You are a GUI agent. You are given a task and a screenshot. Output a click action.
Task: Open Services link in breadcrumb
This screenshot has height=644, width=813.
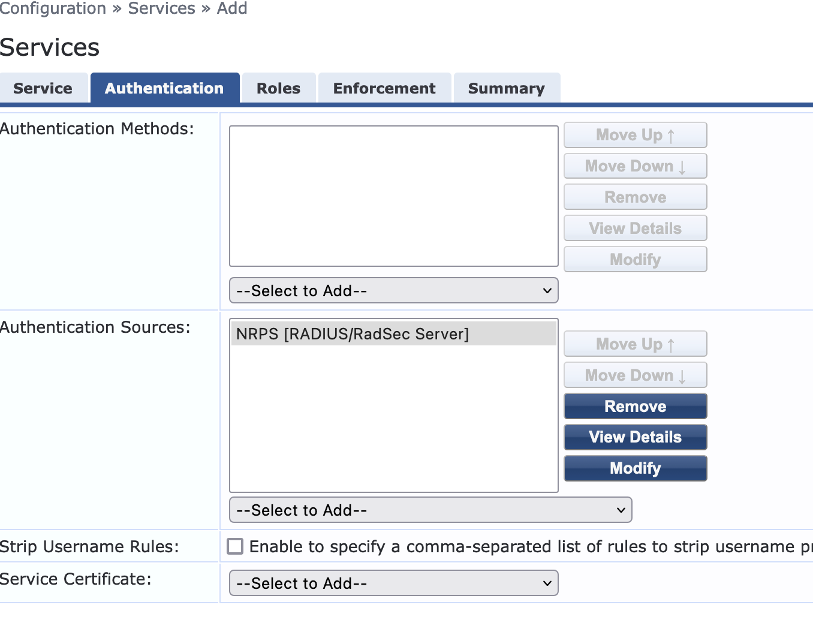click(161, 8)
